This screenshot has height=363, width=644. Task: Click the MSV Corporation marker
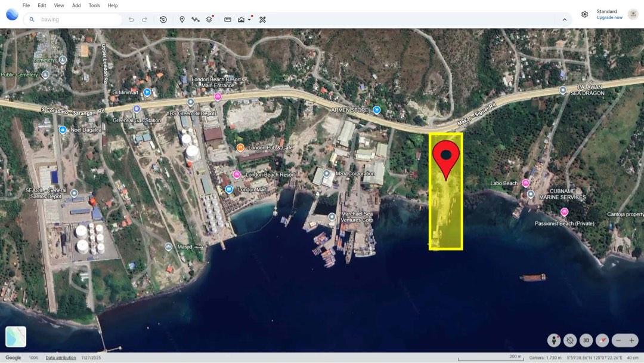327,174
